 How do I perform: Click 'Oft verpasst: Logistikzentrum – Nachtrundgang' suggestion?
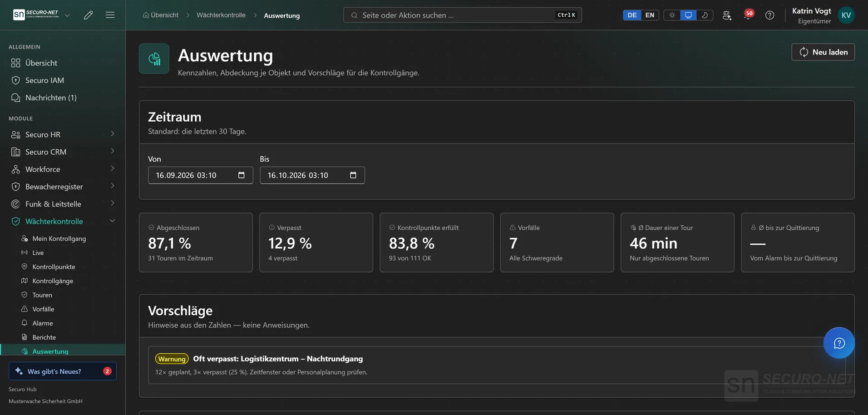278,359
